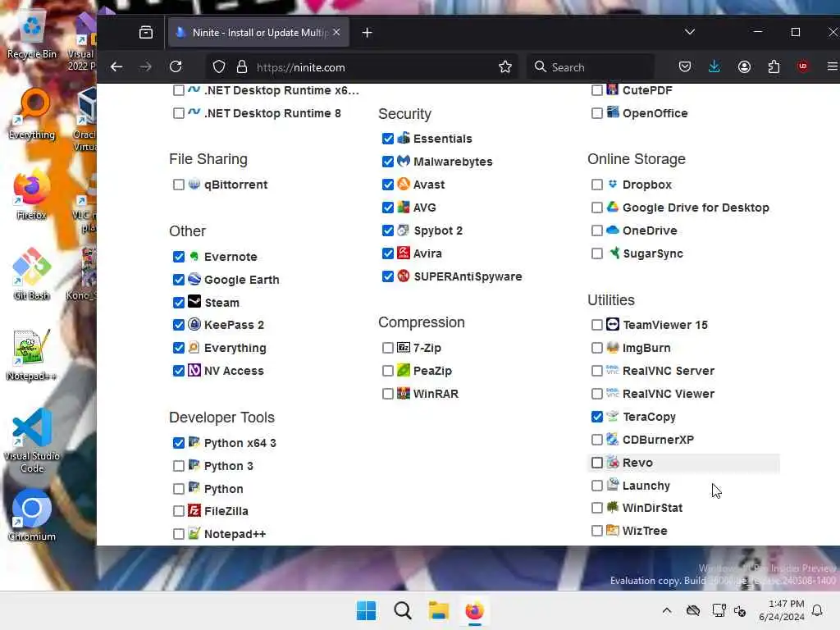Open the uBlock Origin extension icon
The width and height of the screenshot is (840, 630).
[x=802, y=67]
